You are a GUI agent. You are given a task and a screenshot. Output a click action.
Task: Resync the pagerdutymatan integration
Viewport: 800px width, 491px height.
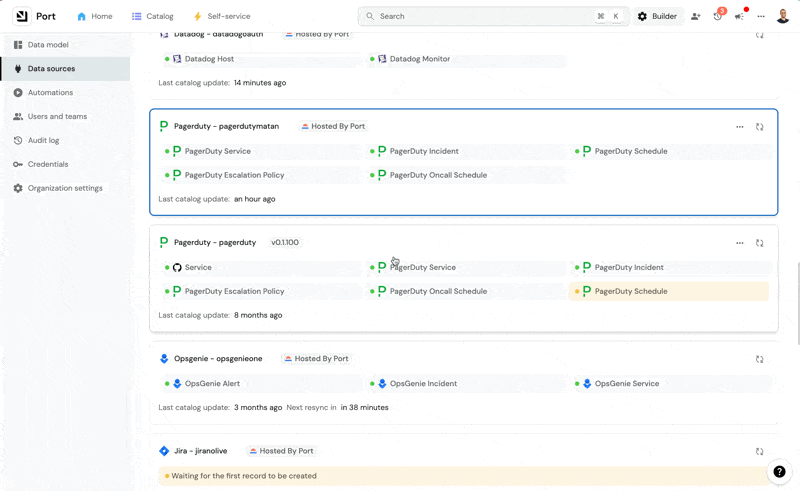point(760,127)
